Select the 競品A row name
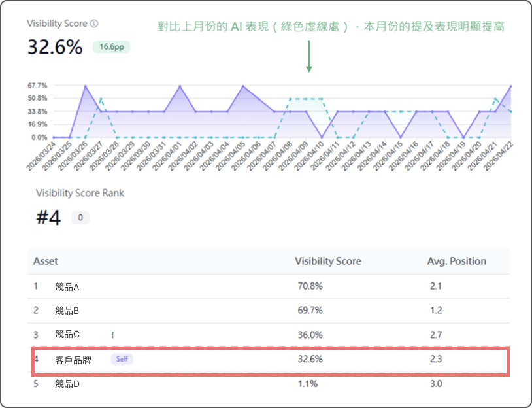Image resolution: width=532 pixels, height=408 pixels. (x=67, y=287)
